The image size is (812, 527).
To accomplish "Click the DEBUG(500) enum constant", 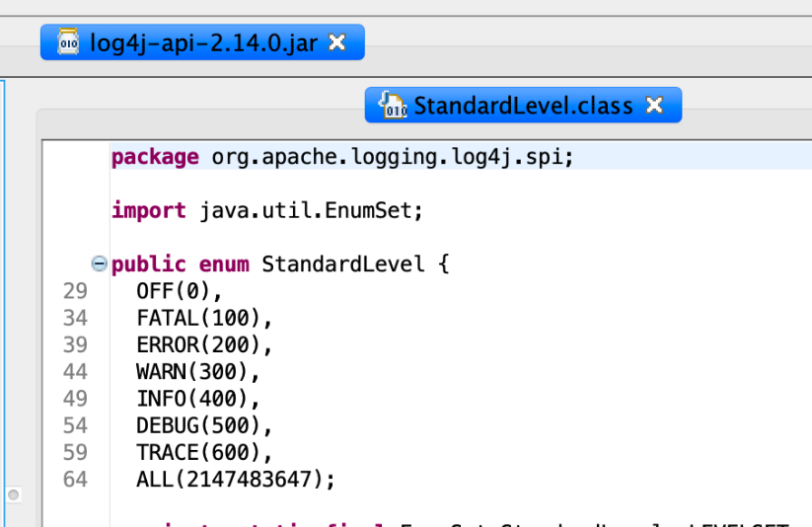I will click(203, 425).
